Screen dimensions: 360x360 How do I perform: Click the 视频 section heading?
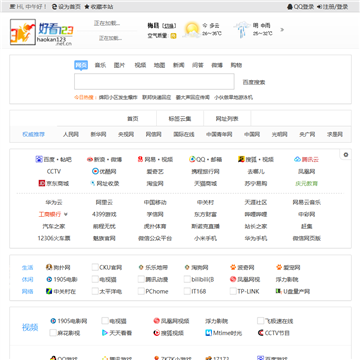click(x=30, y=327)
